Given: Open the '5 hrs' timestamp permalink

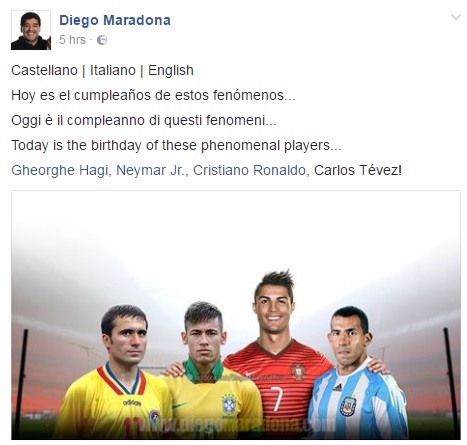Looking at the screenshot, I should pyautogui.click(x=72, y=40).
